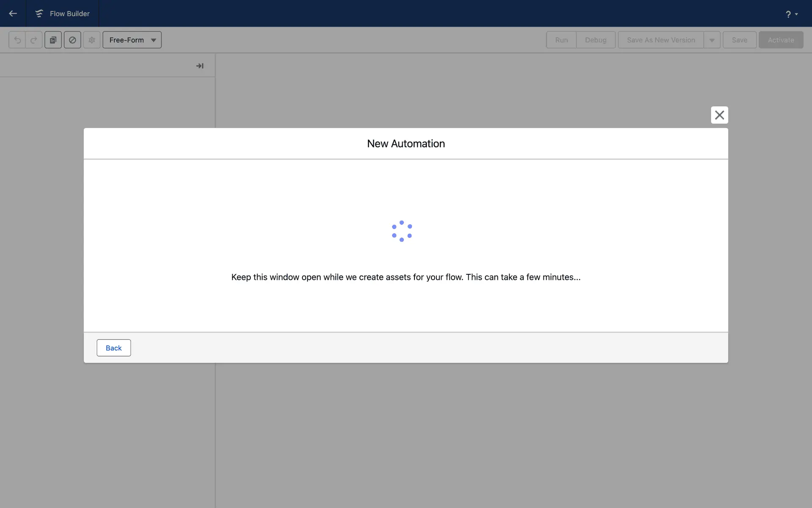Click the copy elements toolbar icon
The width and height of the screenshot is (812, 508).
pyautogui.click(x=53, y=40)
